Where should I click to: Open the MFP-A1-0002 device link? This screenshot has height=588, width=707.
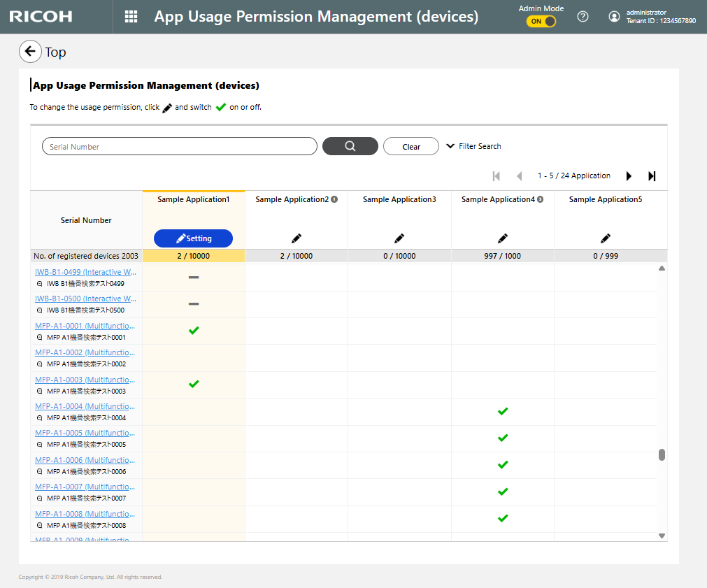click(85, 352)
